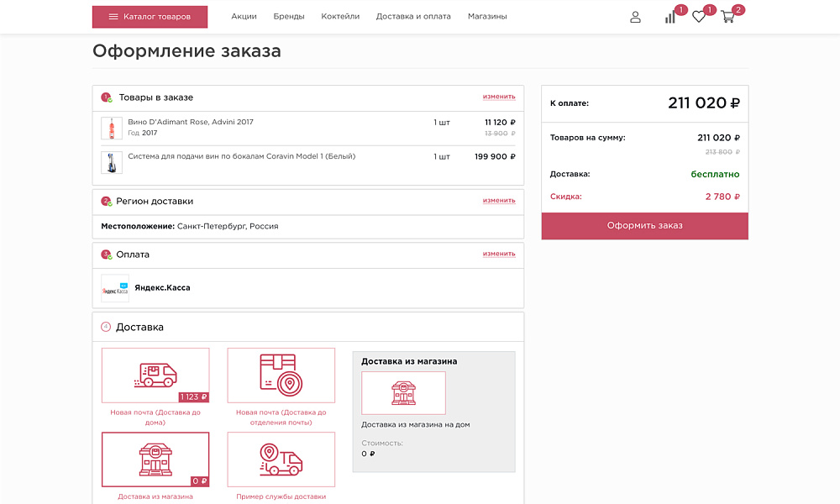Select the Доставка из магазина delivery method
This screenshot has height=504, width=840.
155,496
